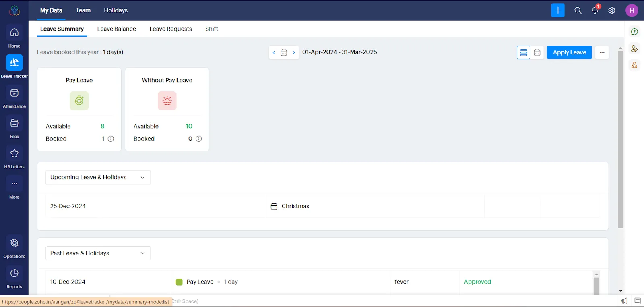Screen dimensions: 644x307
Task: Click the 25-Dec-2024 date entry
Action: [68, 206]
